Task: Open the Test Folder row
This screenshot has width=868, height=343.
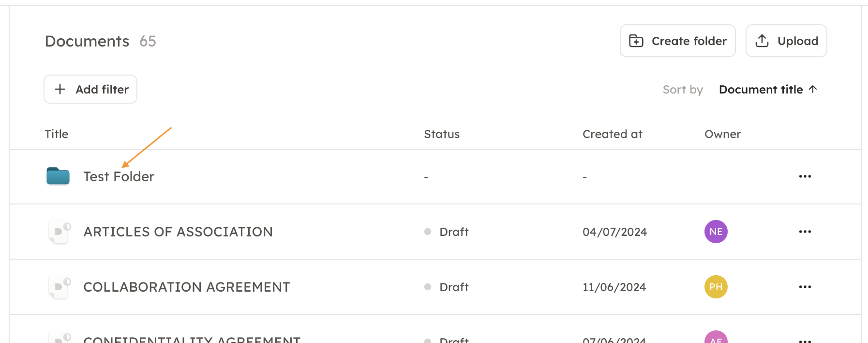Action: 119,176
